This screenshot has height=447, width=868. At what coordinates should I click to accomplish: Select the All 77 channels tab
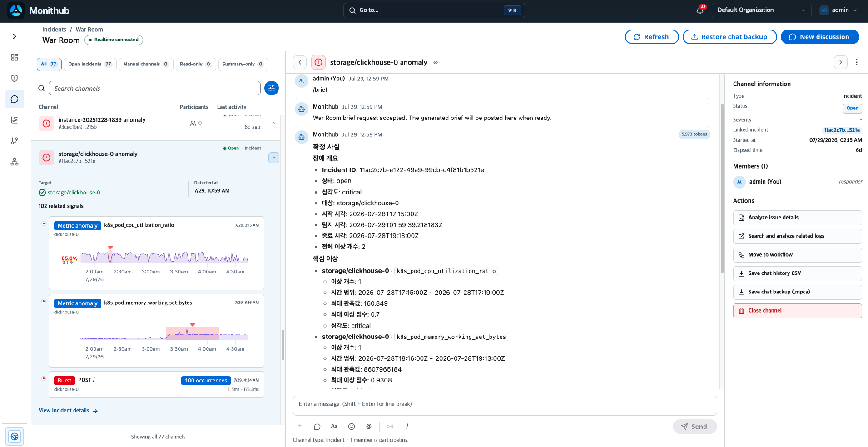coord(49,64)
